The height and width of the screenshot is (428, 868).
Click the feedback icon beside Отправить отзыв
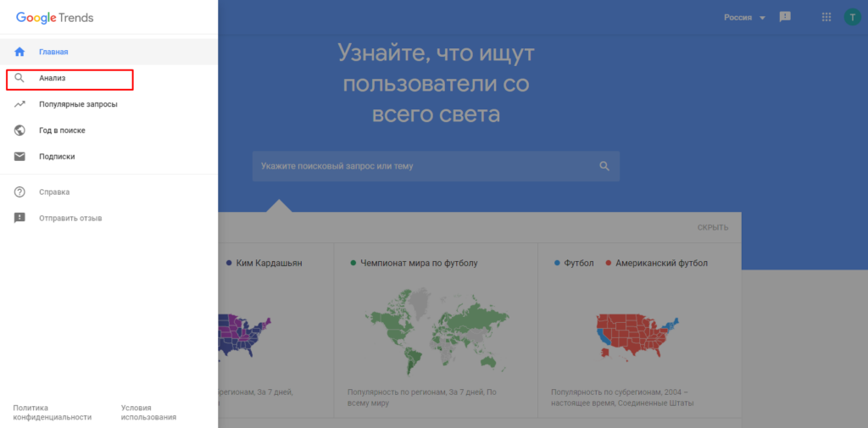point(19,219)
